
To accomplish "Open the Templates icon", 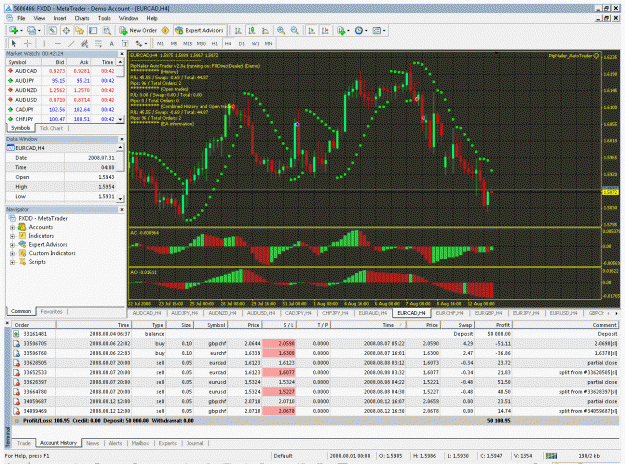I will point(377,30).
